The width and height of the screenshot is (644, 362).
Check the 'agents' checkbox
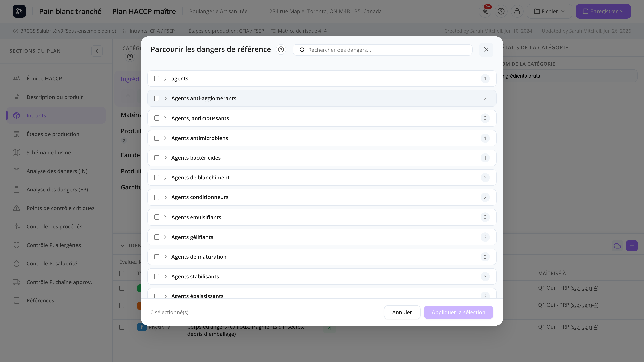(x=157, y=79)
